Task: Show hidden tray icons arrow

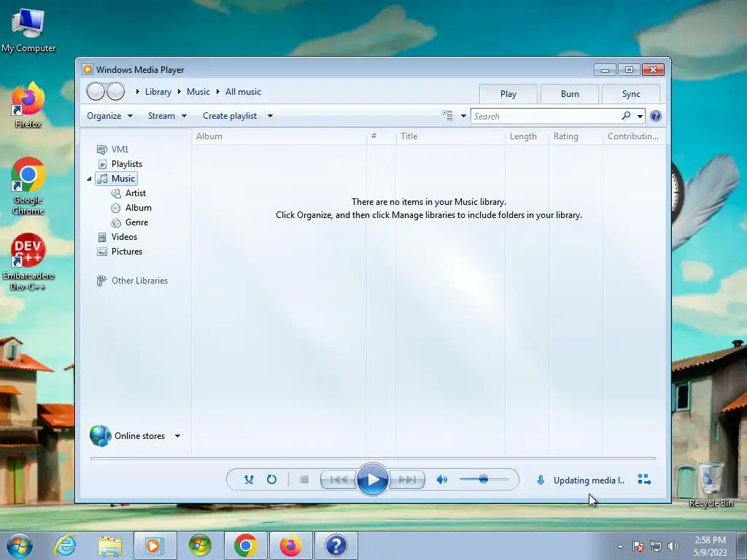Action: point(620,546)
